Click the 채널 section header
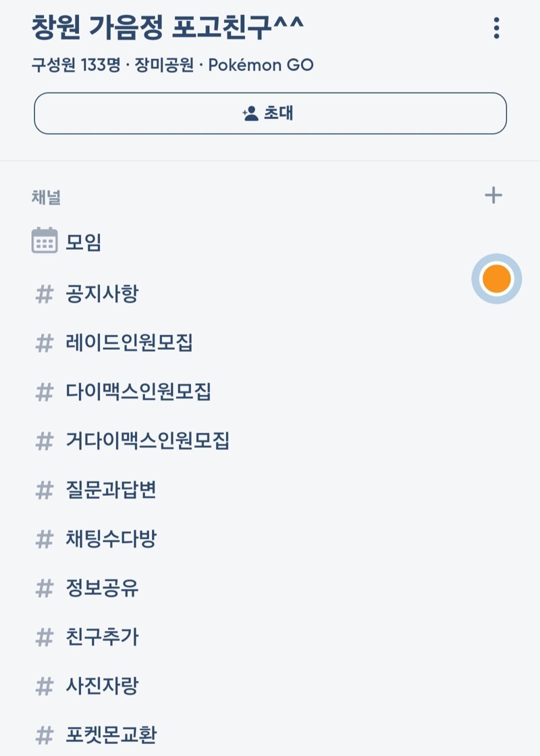This screenshot has height=756, width=540. click(x=46, y=197)
